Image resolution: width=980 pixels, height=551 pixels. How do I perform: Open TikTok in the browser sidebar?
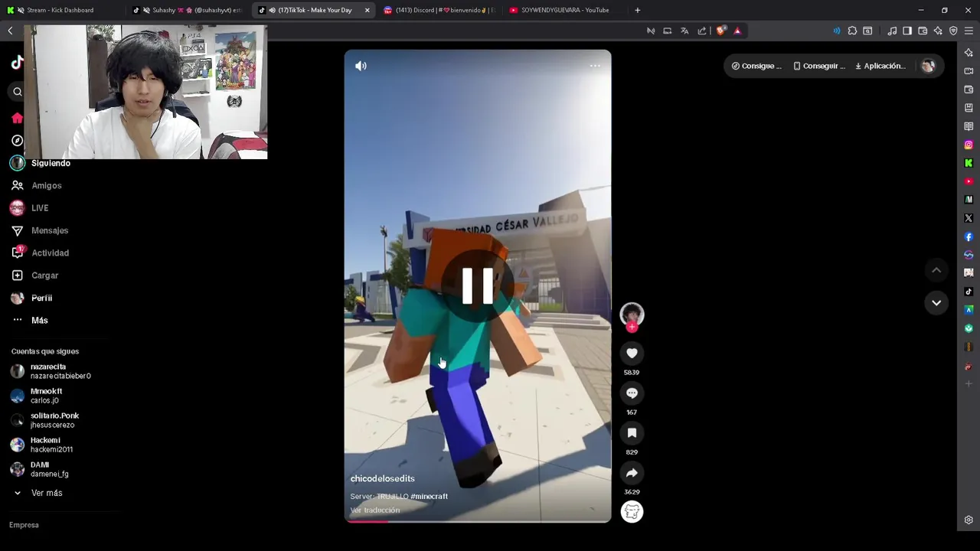pos(969,292)
